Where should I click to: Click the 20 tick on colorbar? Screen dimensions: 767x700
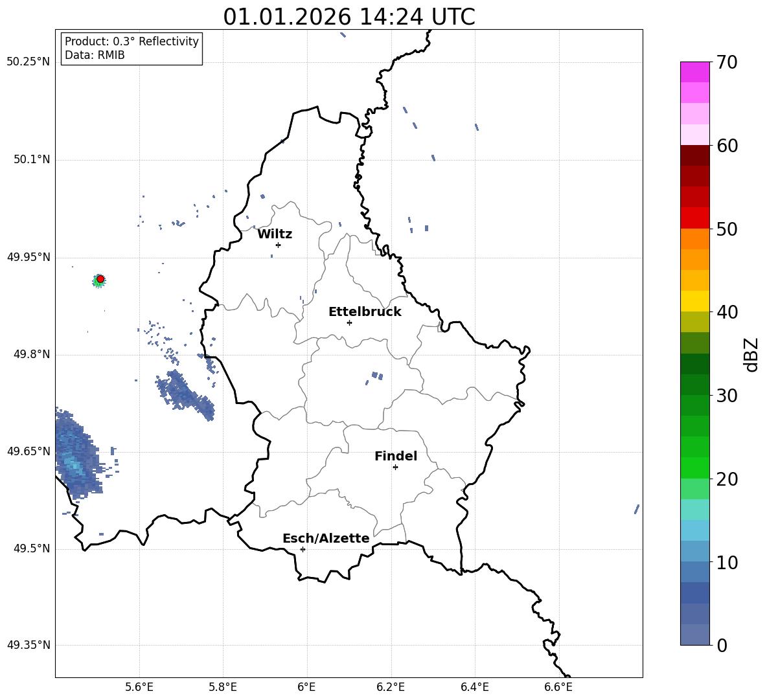coord(727,479)
